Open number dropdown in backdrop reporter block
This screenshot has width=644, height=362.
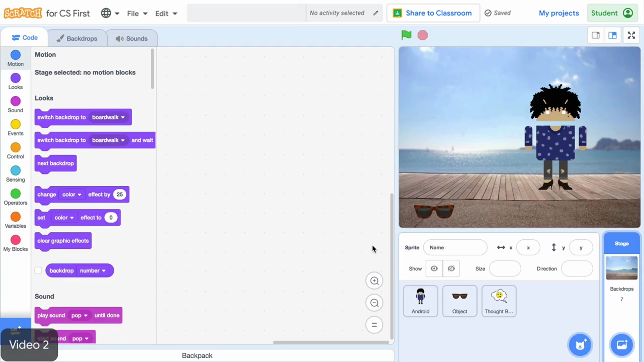click(x=93, y=270)
